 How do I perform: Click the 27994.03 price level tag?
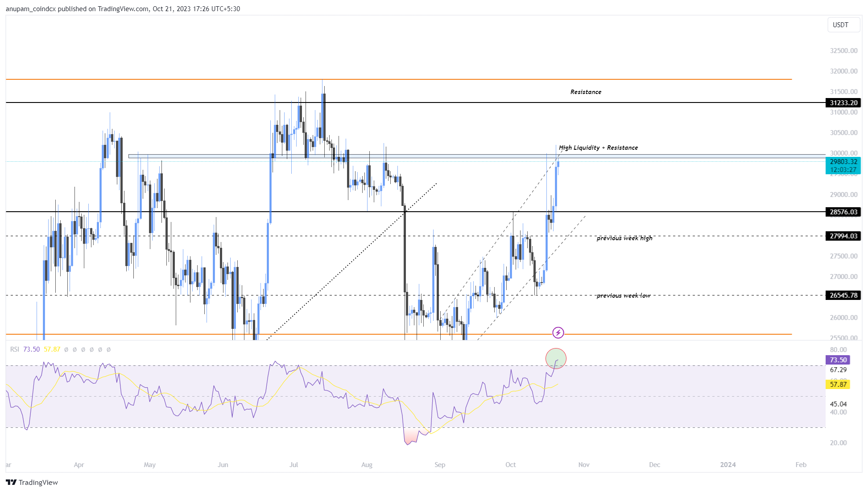(843, 236)
